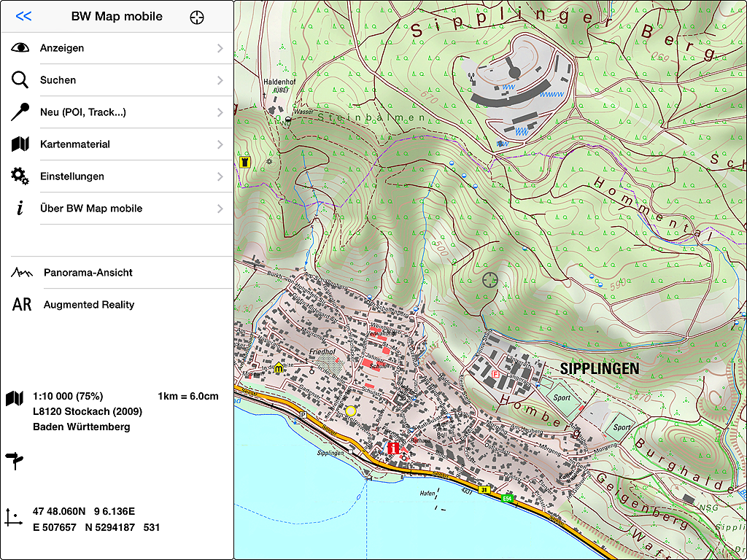Select the Suchen magnifier icon

pos(20,80)
